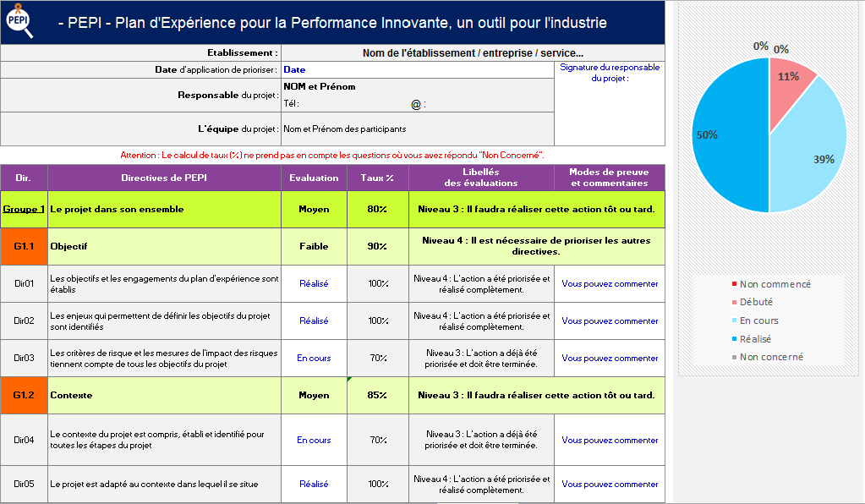Viewport: 865px width, 504px height.
Task: Click "Vous pouvez commenter" on the Dir05 row
Action: tap(609, 484)
